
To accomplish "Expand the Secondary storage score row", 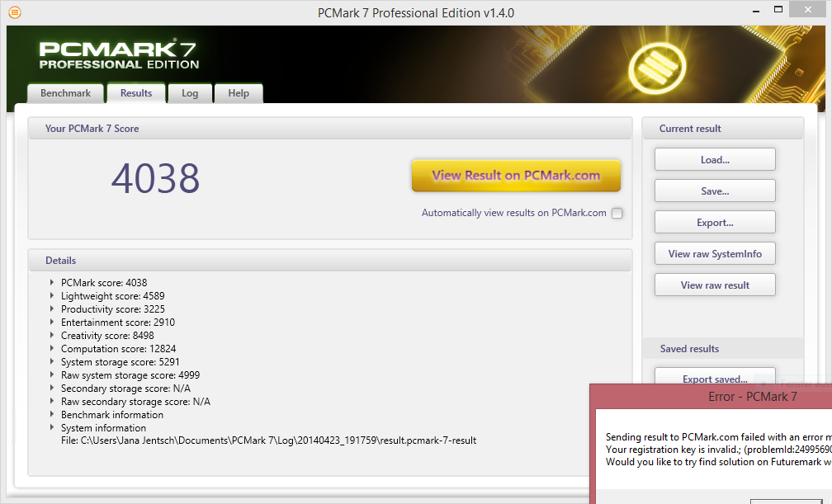I will (51, 388).
